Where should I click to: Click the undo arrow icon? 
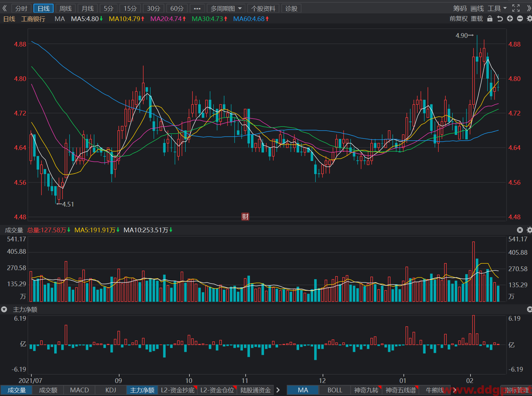point(500,19)
